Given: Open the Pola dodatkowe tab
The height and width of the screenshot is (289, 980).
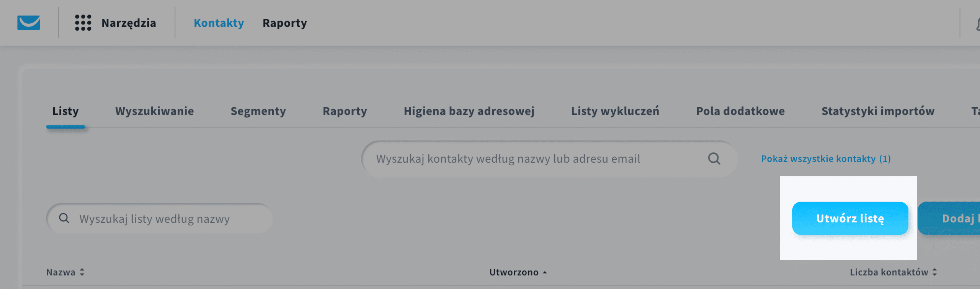Looking at the screenshot, I should [x=740, y=111].
